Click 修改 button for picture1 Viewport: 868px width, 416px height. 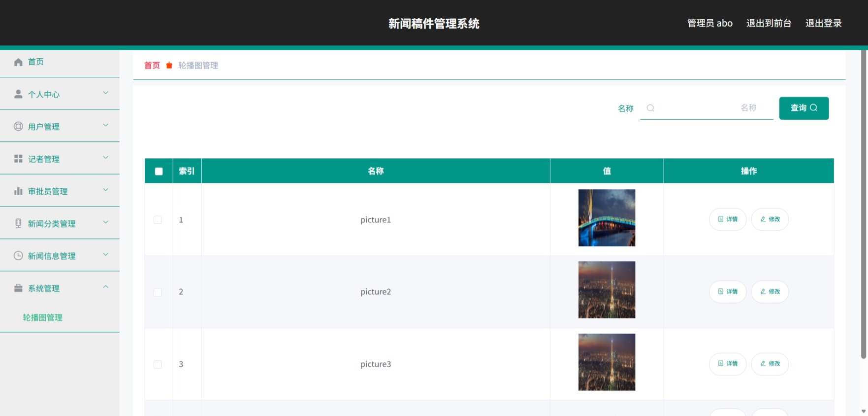pos(770,219)
